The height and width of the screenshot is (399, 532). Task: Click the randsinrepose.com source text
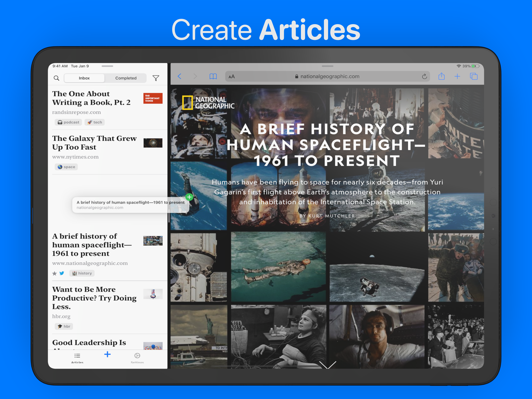click(x=77, y=112)
